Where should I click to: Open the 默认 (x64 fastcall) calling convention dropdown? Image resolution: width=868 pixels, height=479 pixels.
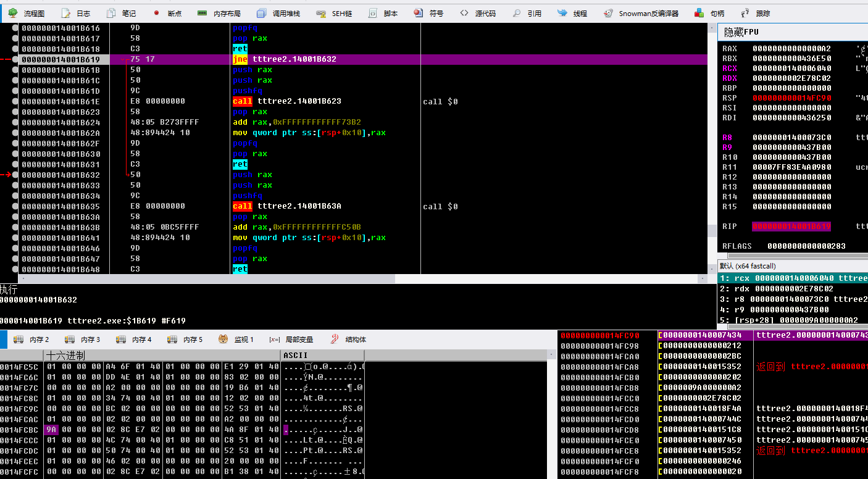[793, 266]
